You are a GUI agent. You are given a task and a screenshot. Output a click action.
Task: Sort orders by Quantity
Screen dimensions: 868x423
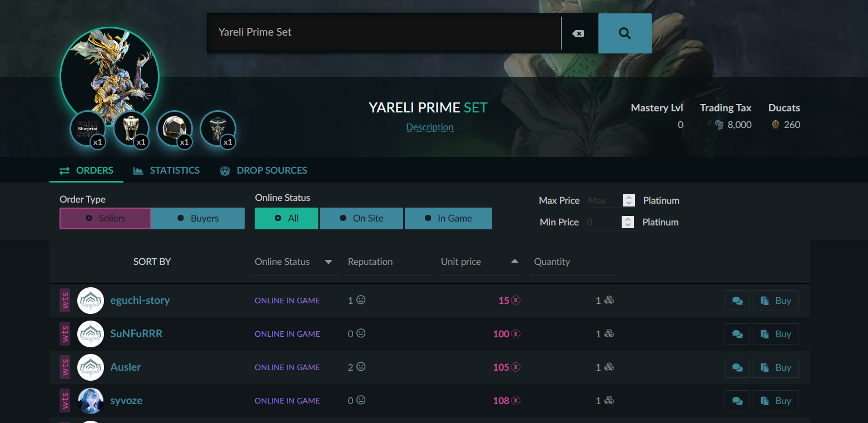(x=574, y=262)
